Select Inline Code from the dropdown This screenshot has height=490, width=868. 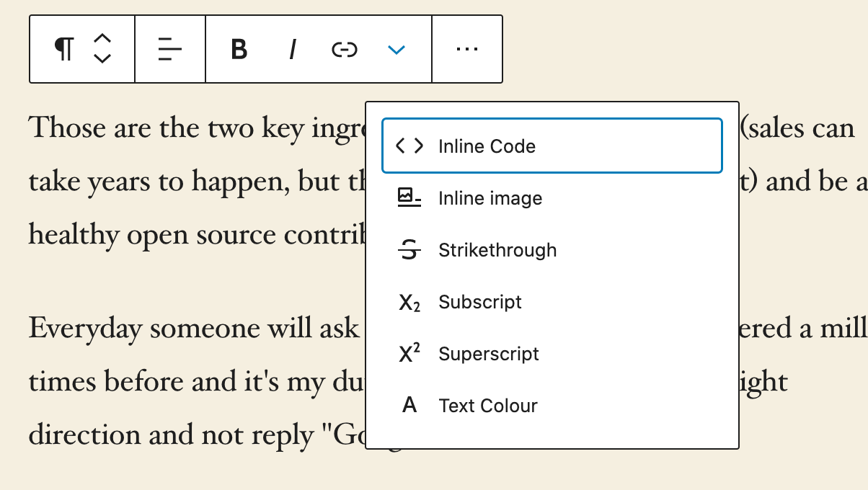(x=552, y=146)
